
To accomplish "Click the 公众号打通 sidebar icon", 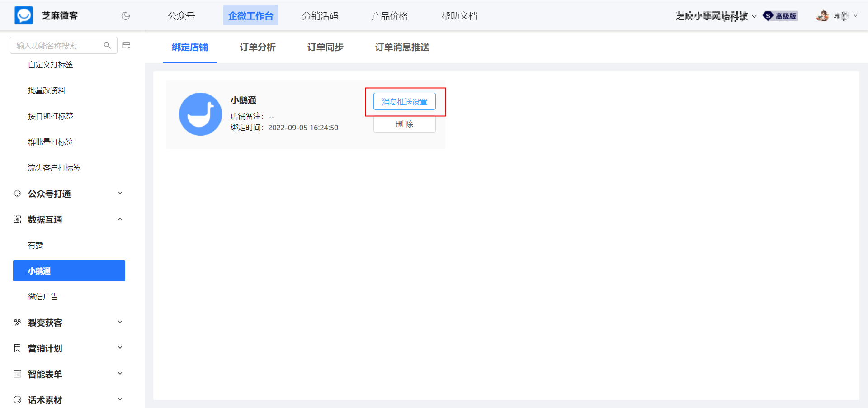I will tap(18, 194).
